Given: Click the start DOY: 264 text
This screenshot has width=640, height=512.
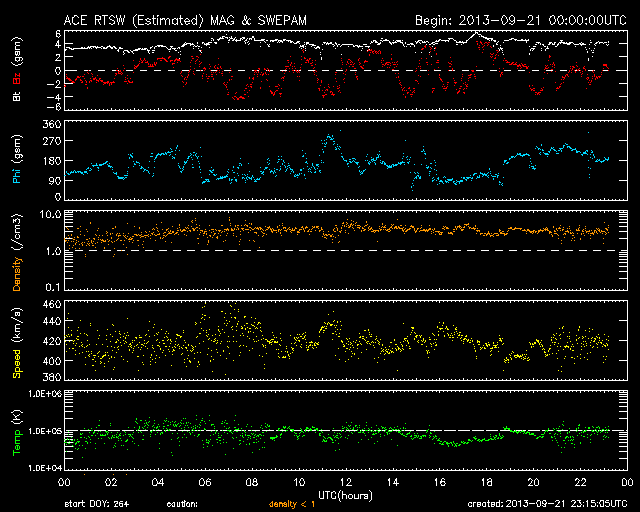Looking at the screenshot, I should pyautogui.click(x=98, y=504).
